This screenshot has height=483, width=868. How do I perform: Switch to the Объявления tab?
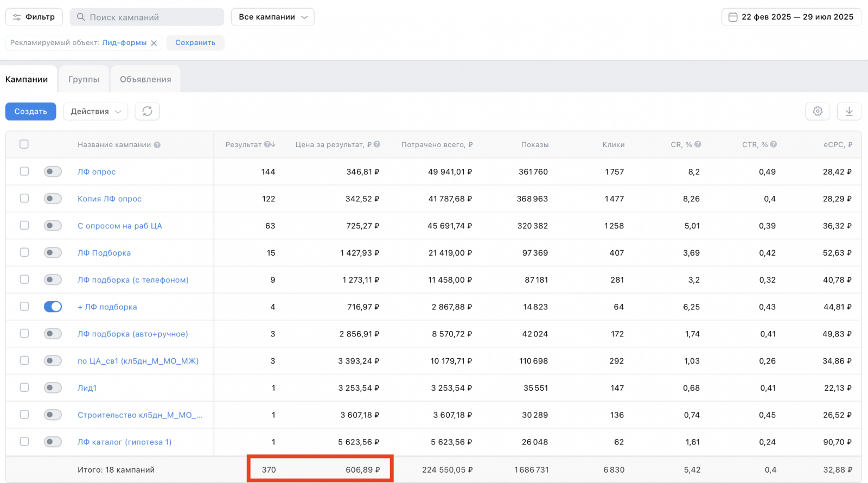pyautogui.click(x=145, y=79)
